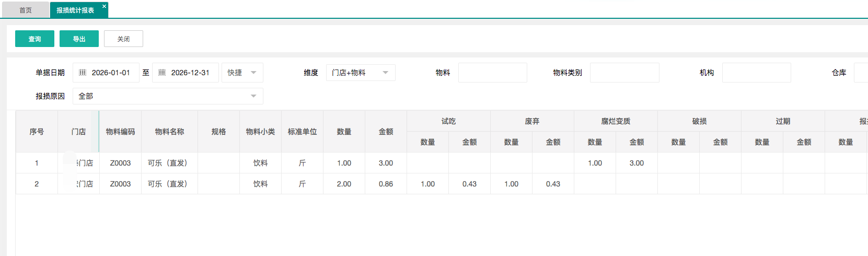Click row 1 腐烂变质 金额 cell 3.00
This screenshot has height=256, width=868.
point(637,163)
